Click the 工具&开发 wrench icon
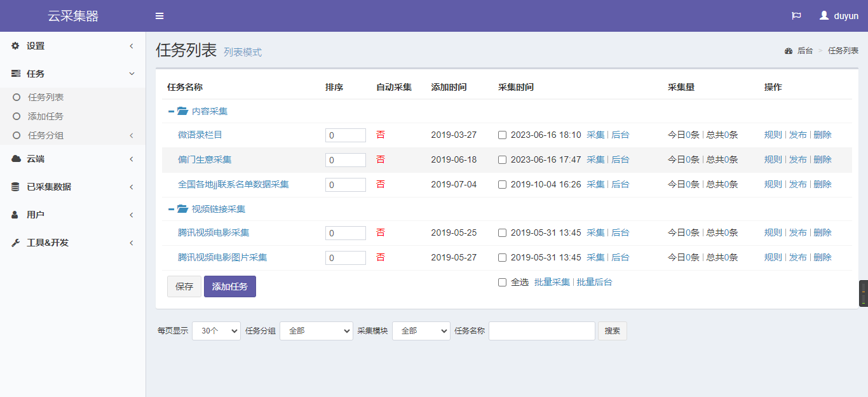The width and height of the screenshot is (868, 397). click(16, 243)
